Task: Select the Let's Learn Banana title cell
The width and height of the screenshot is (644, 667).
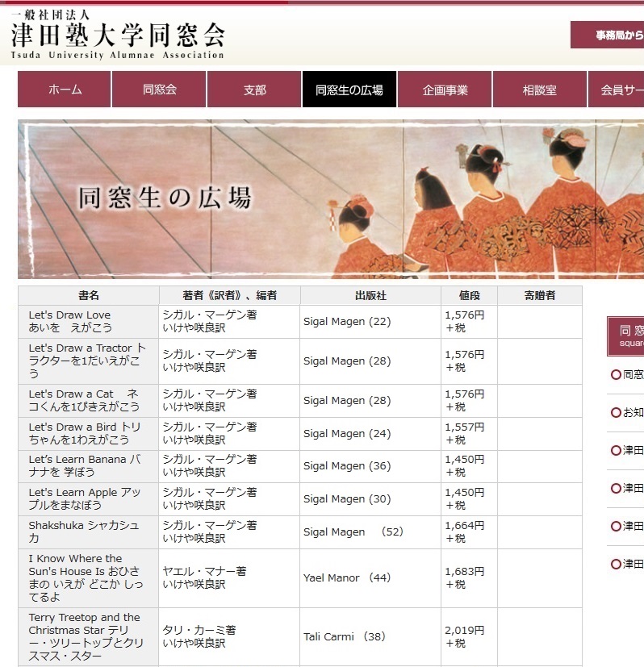Action: coord(89,466)
